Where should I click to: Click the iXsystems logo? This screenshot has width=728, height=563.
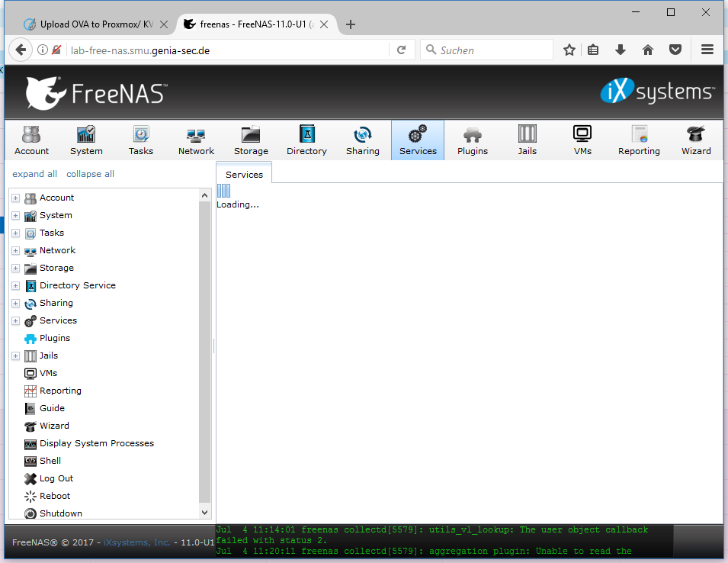[657, 91]
